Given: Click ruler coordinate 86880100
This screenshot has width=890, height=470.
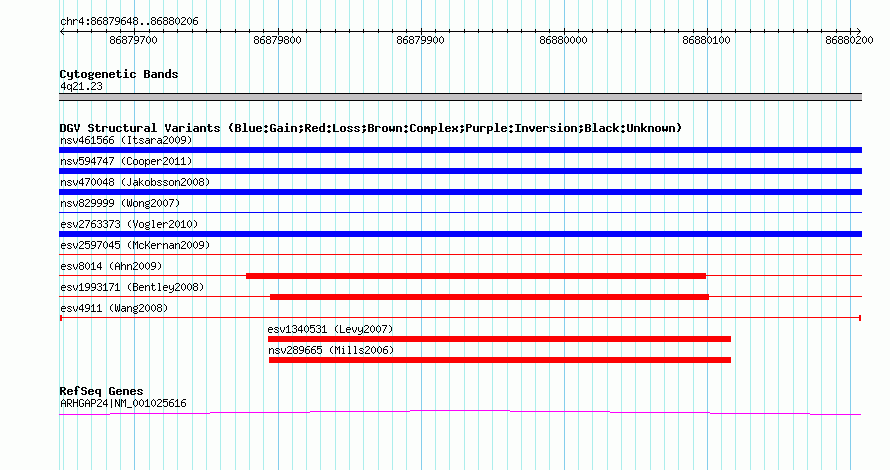Looking at the screenshot, I should pos(707,40).
